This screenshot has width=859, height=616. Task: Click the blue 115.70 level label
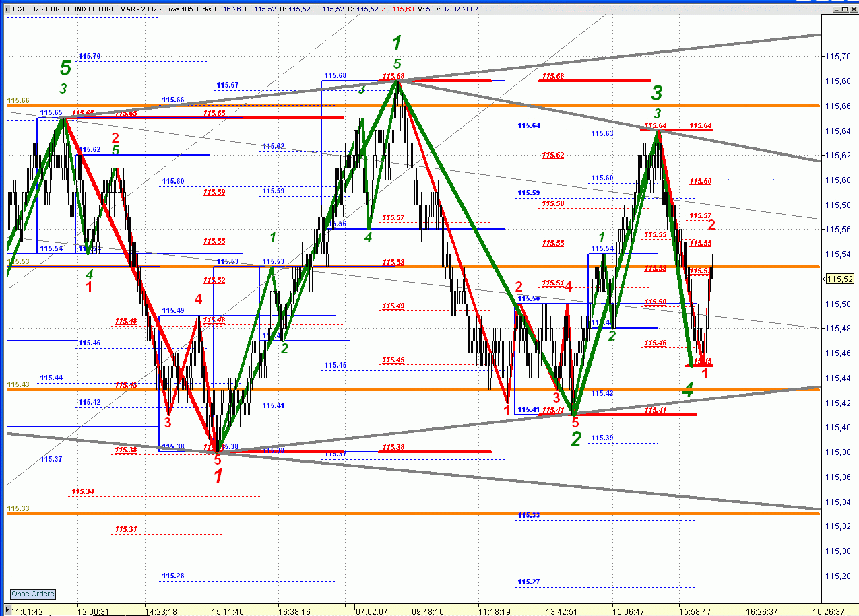coord(90,56)
